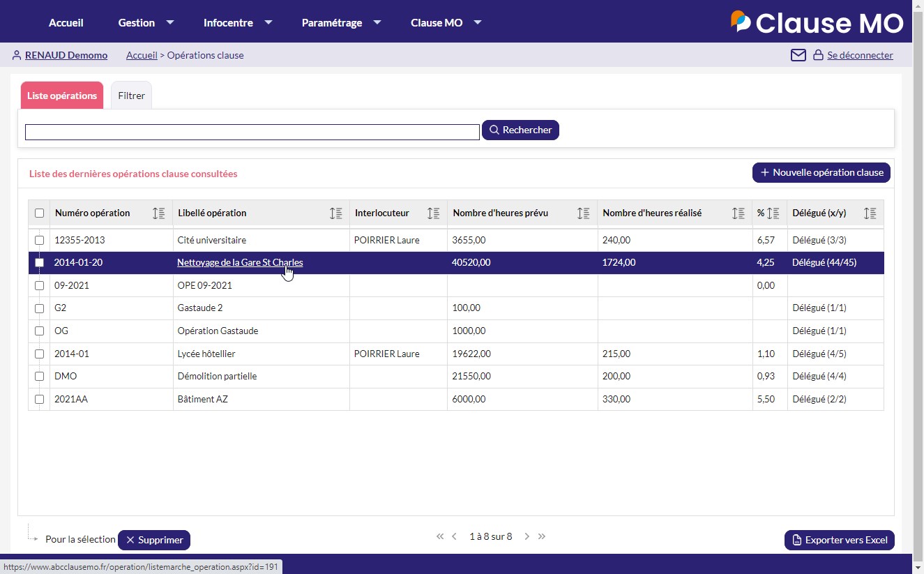Image resolution: width=924 pixels, height=574 pixels.
Task: Sort by Libellé opération column icon
Action: pyautogui.click(x=336, y=213)
